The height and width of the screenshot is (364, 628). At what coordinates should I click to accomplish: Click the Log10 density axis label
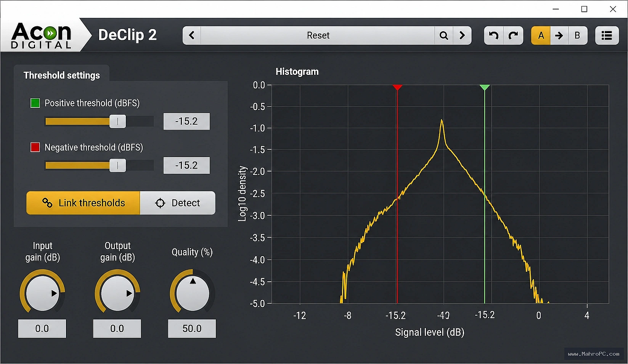(x=242, y=194)
